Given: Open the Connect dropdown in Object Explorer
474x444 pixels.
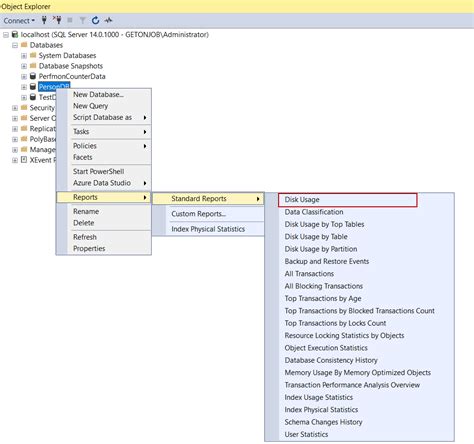Looking at the screenshot, I should click(19, 21).
